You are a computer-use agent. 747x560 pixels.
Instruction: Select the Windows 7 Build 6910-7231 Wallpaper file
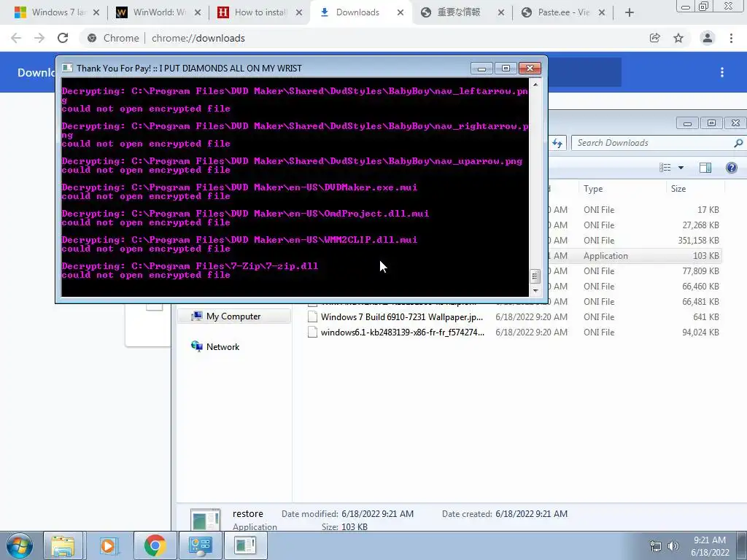(514, 317)
